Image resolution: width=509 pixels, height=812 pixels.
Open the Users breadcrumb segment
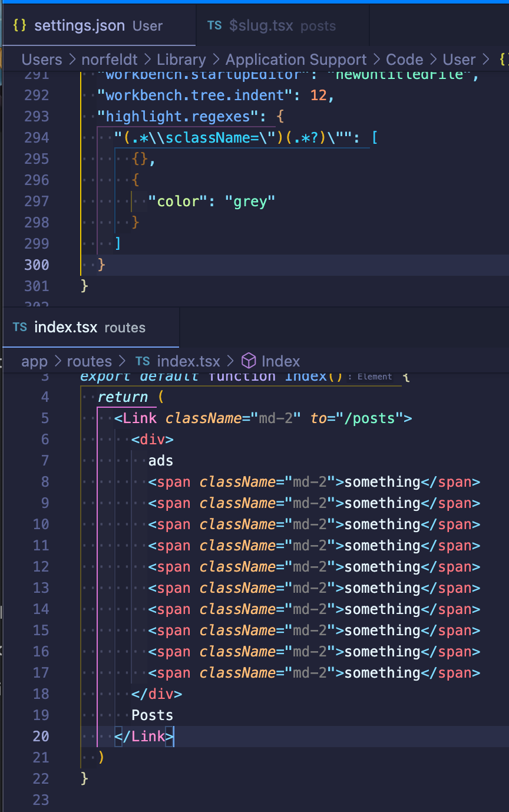click(x=42, y=60)
